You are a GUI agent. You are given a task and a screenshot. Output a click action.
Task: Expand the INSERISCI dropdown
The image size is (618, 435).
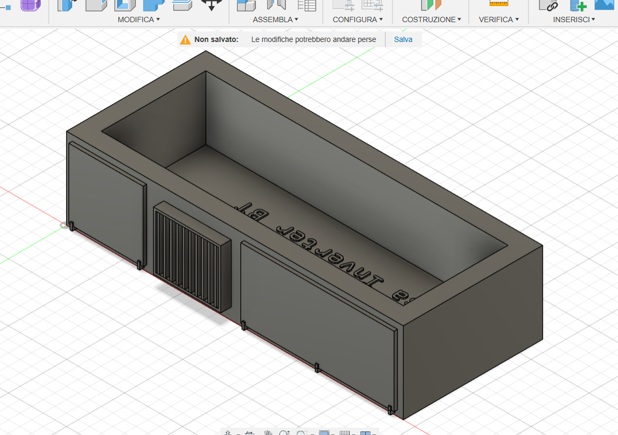pyautogui.click(x=573, y=20)
